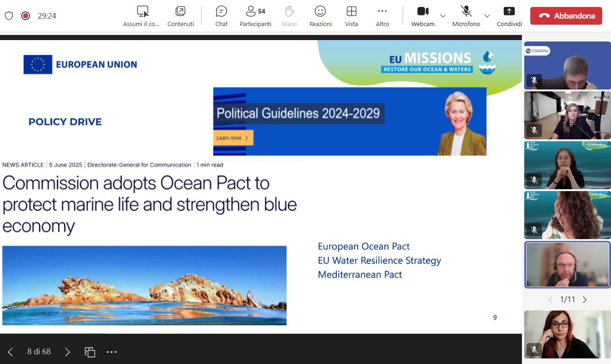Show the Partecipanti list
This screenshot has height=364, width=611.
(x=255, y=16)
